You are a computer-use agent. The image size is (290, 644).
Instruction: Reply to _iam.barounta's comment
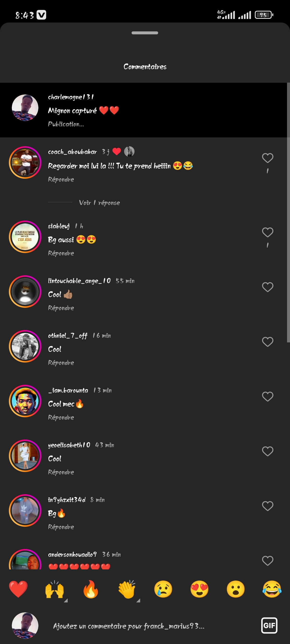(61, 418)
